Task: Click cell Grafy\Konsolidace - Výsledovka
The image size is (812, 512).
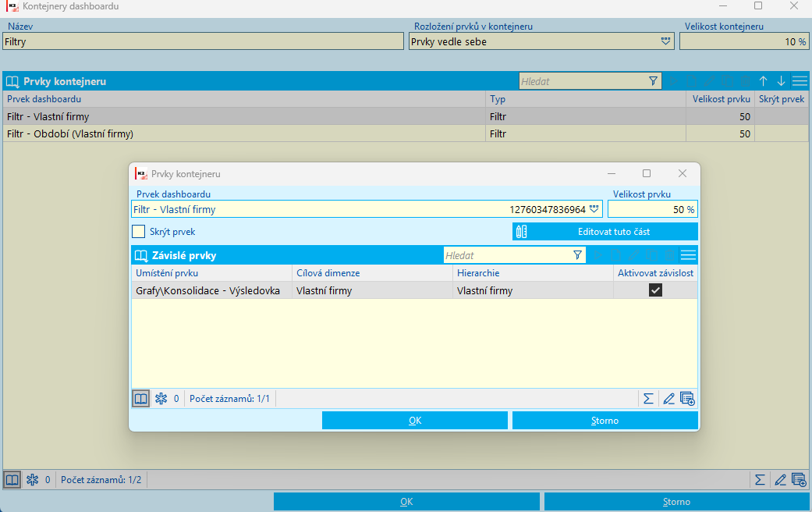Action: (212, 290)
